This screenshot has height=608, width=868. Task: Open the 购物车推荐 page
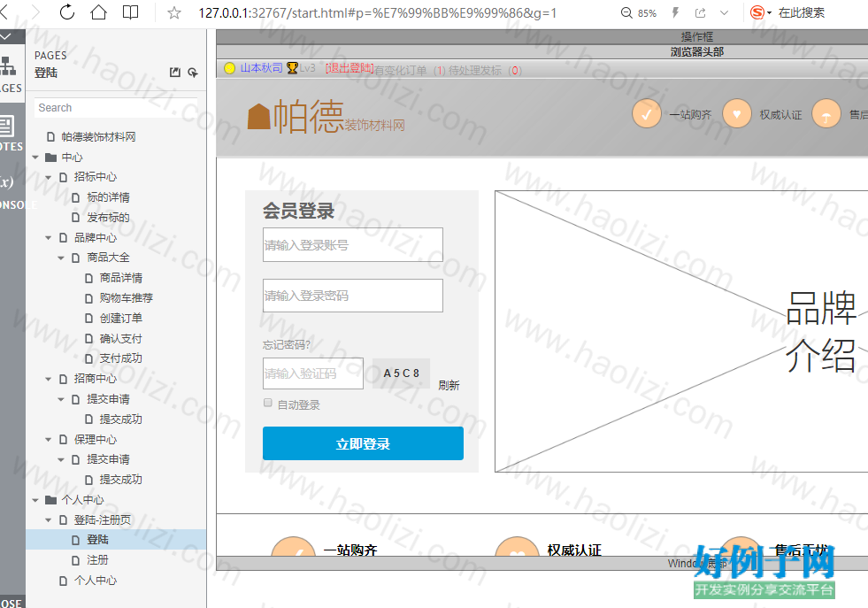click(127, 298)
